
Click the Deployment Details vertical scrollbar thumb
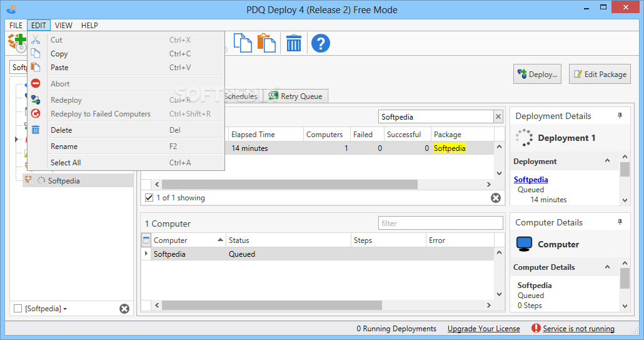(x=625, y=169)
